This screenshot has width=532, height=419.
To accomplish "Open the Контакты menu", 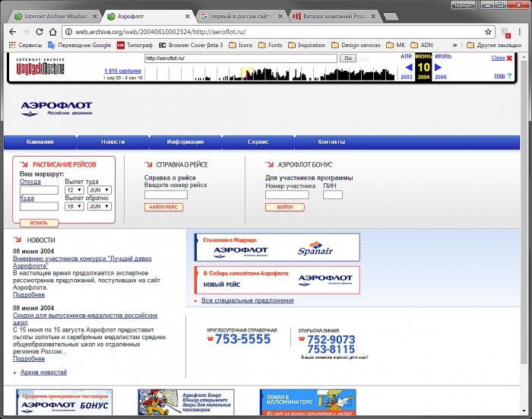I will coord(331,142).
